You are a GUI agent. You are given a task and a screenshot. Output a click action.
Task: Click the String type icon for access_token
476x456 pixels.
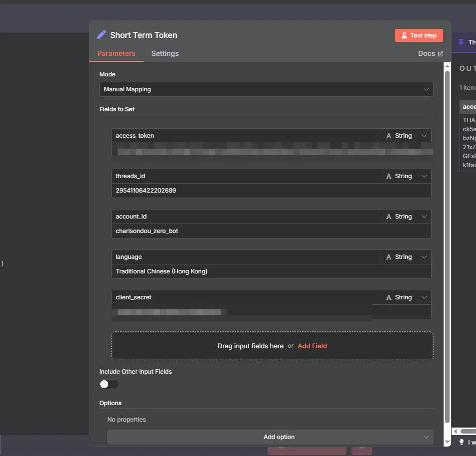tap(389, 136)
